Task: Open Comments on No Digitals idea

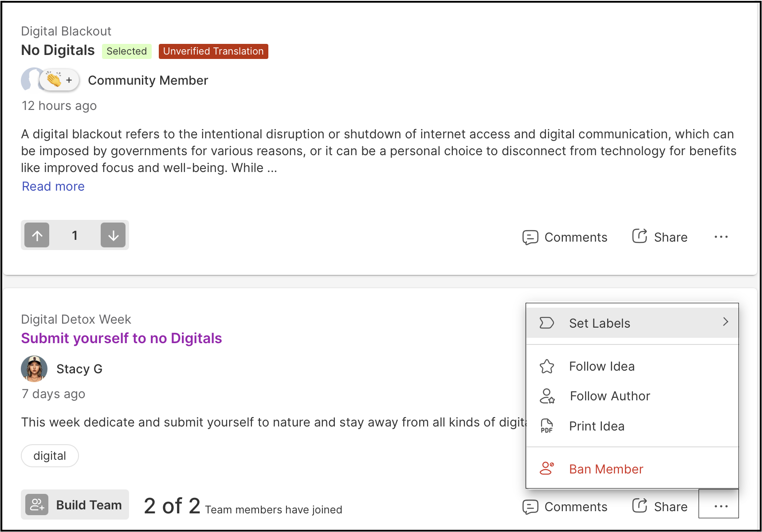Action: click(565, 237)
